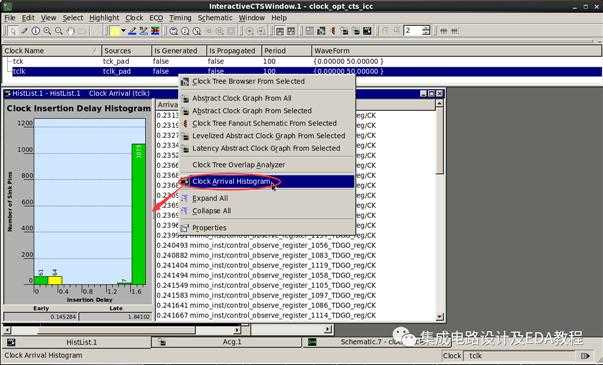The height and width of the screenshot is (365, 603).
Task: Click the arrival list scroll up arrow
Action: 439,103
